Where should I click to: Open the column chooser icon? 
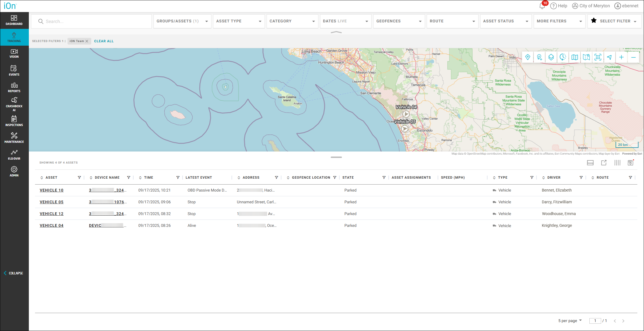coord(617,163)
